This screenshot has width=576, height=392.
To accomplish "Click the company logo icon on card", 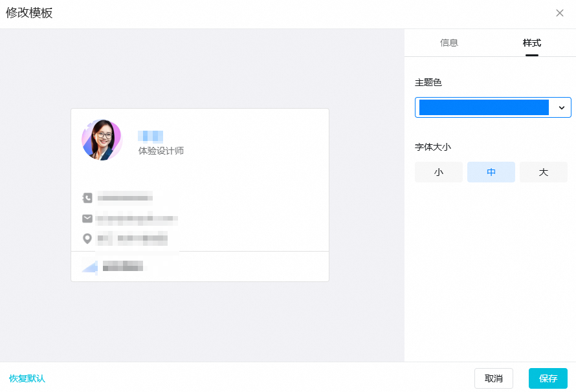I will pos(89,266).
